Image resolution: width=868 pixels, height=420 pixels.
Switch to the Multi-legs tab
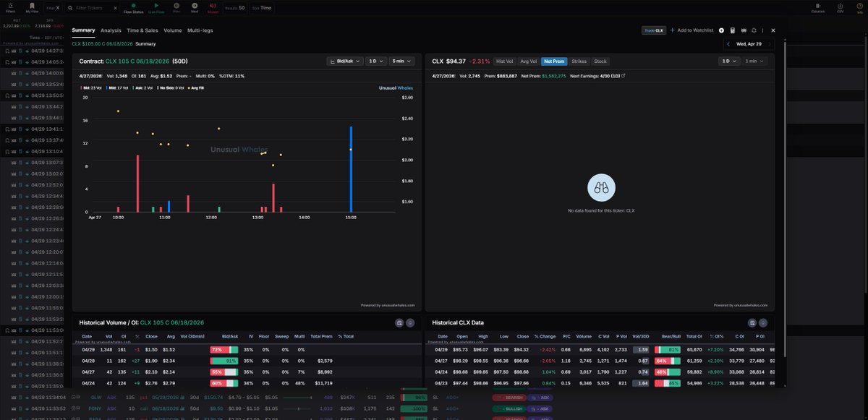coord(200,30)
